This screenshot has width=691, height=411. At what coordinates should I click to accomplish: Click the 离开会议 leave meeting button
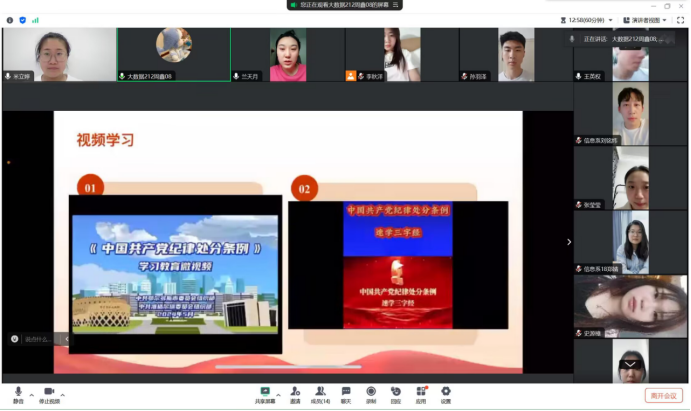coord(663,395)
